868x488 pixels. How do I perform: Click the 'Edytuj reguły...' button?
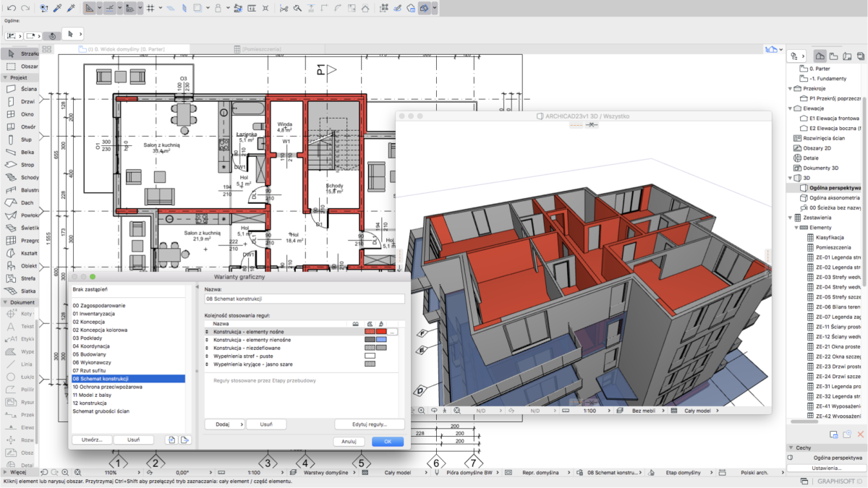tap(369, 424)
